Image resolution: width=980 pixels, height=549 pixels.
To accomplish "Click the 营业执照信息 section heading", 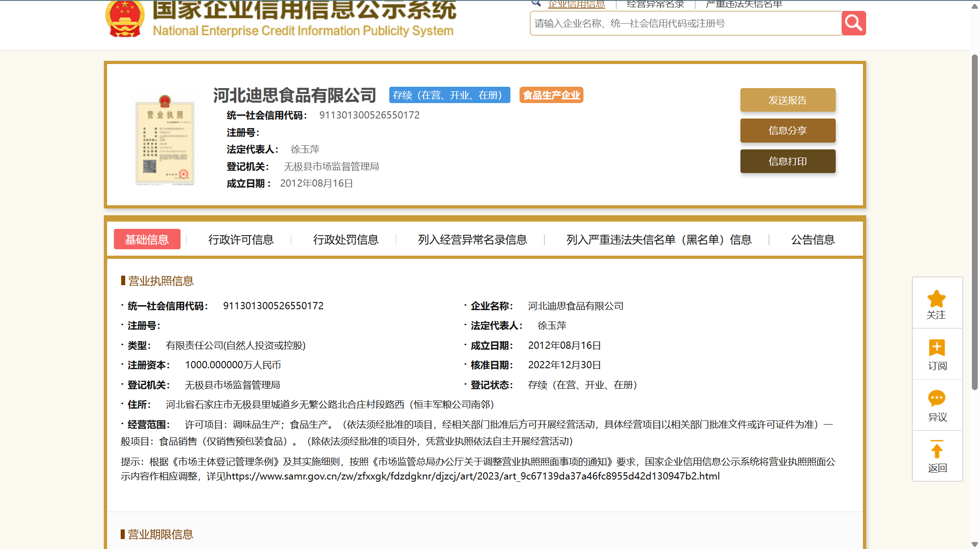I will point(161,281).
